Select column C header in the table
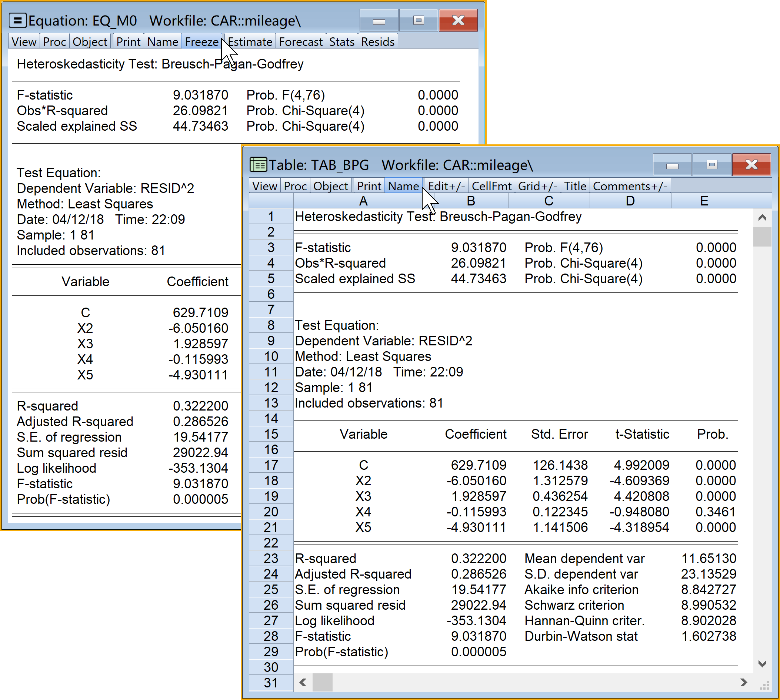Viewport: 780px width, 700px height. tap(549, 201)
